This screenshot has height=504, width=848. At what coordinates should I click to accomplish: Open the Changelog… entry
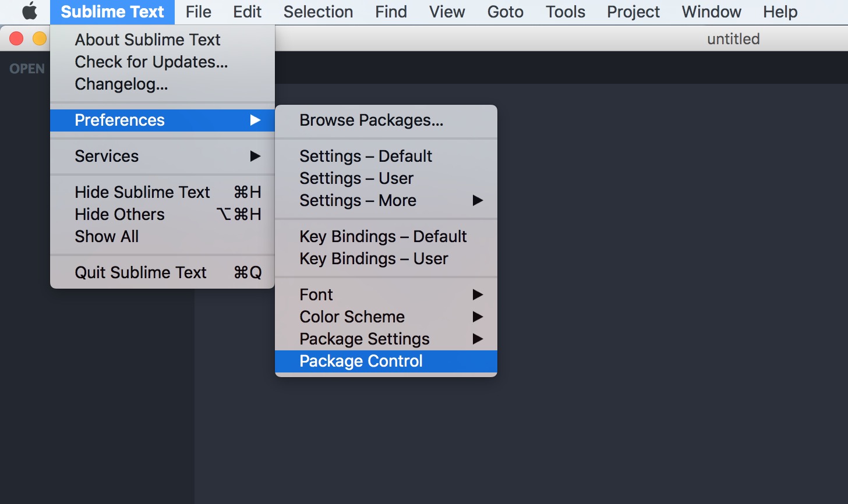[162, 84]
